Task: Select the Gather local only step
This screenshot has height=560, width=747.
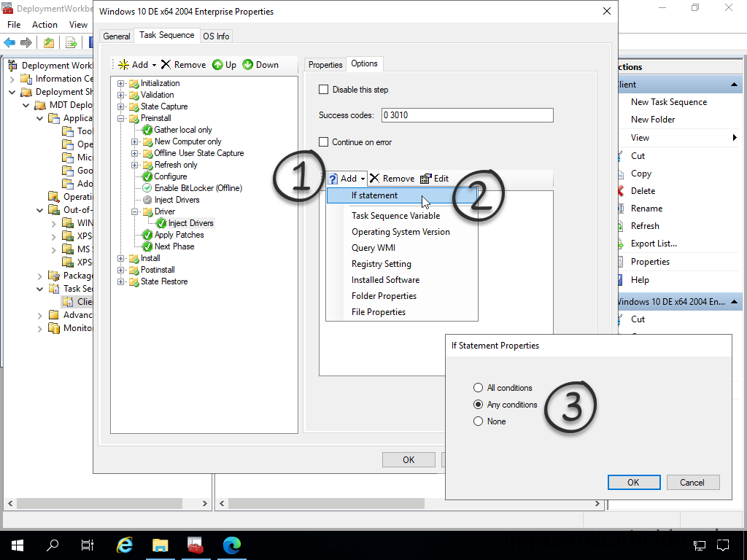Action: click(x=183, y=130)
